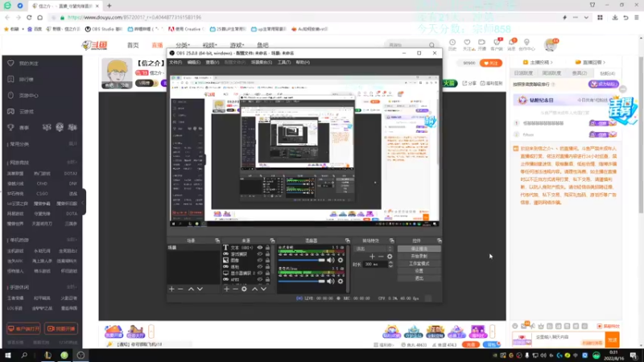Image resolution: width=644 pixels, height=362 pixels.
Task: Move scene down in Scenes panel
Action: click(x=200, y=289)
